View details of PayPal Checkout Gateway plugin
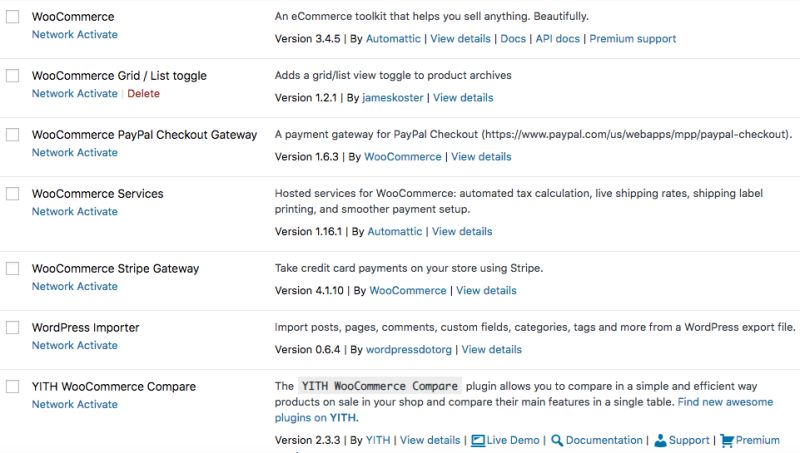This screenshot has height=453, width=800. point(481,157)
